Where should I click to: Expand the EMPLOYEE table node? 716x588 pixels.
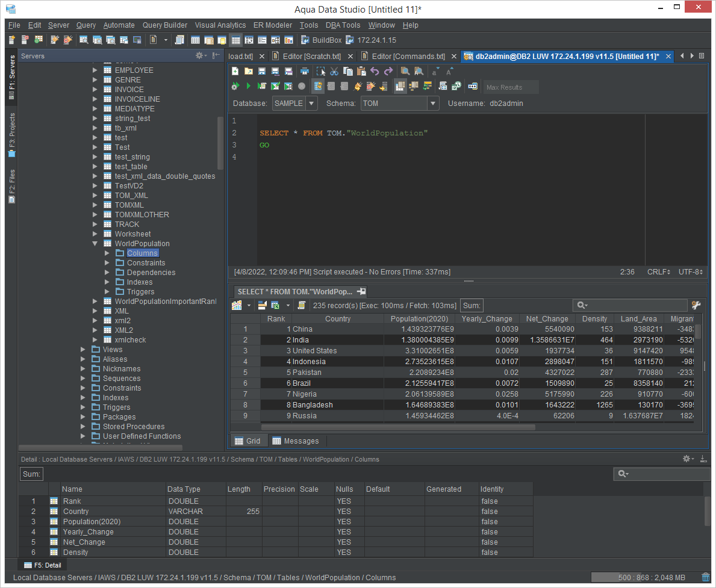point(95,70)
